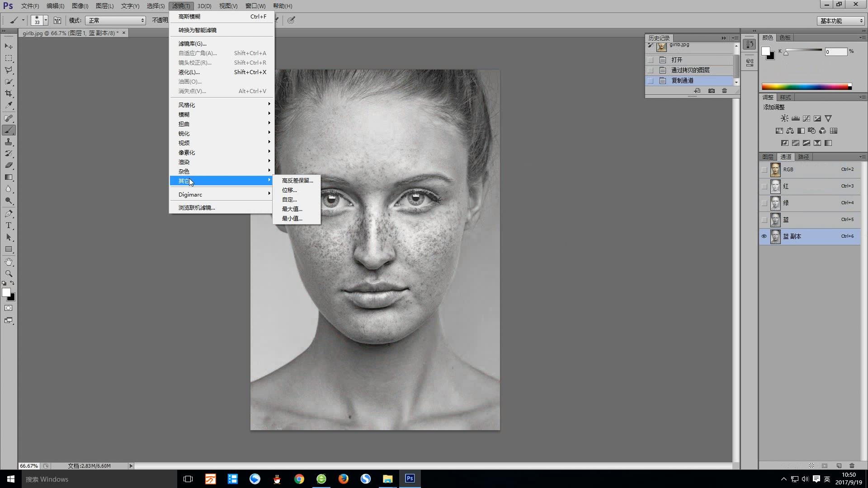
Task: Click 浏览联机滤镜 menu entry
Action: [x=222, y=207]
